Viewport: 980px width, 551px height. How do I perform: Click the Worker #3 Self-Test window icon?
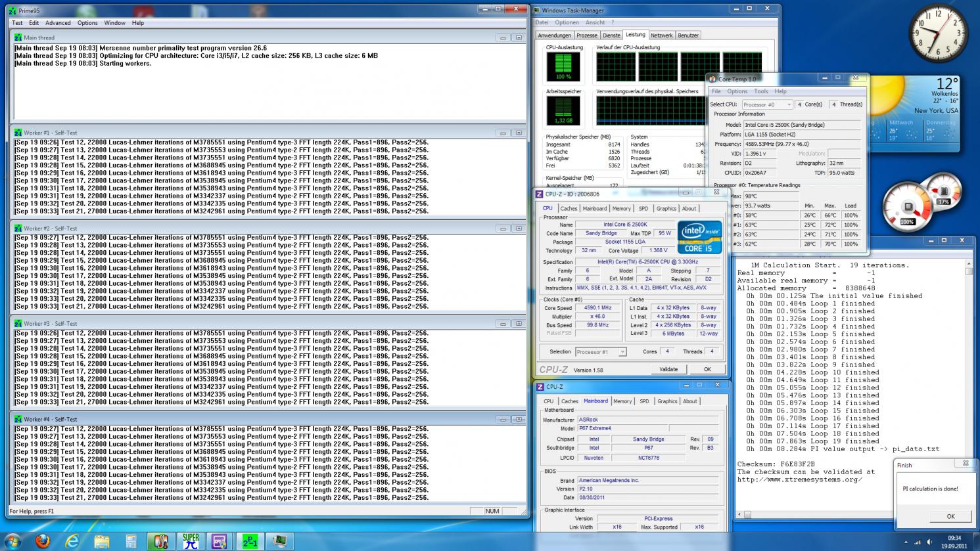tap(18, 324)
